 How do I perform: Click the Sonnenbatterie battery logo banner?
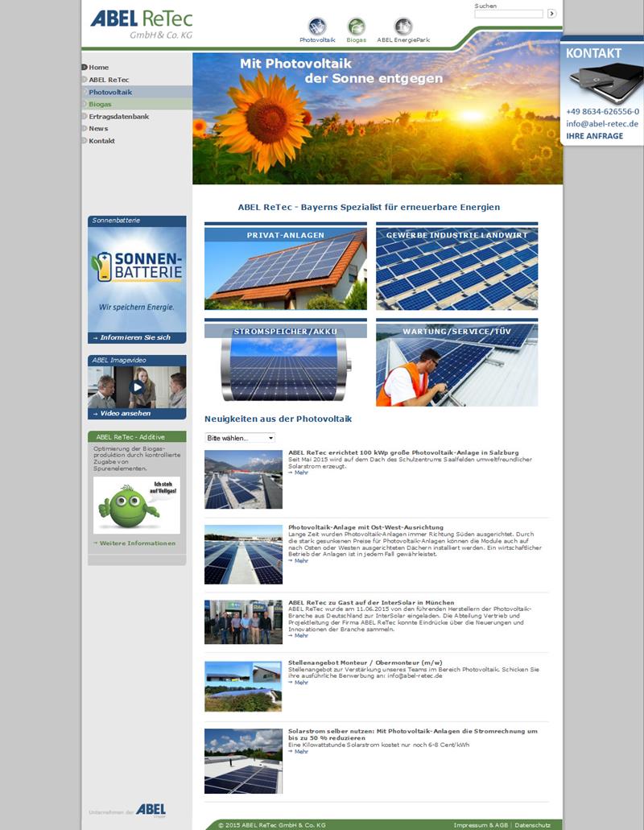(x=137, y=279)
